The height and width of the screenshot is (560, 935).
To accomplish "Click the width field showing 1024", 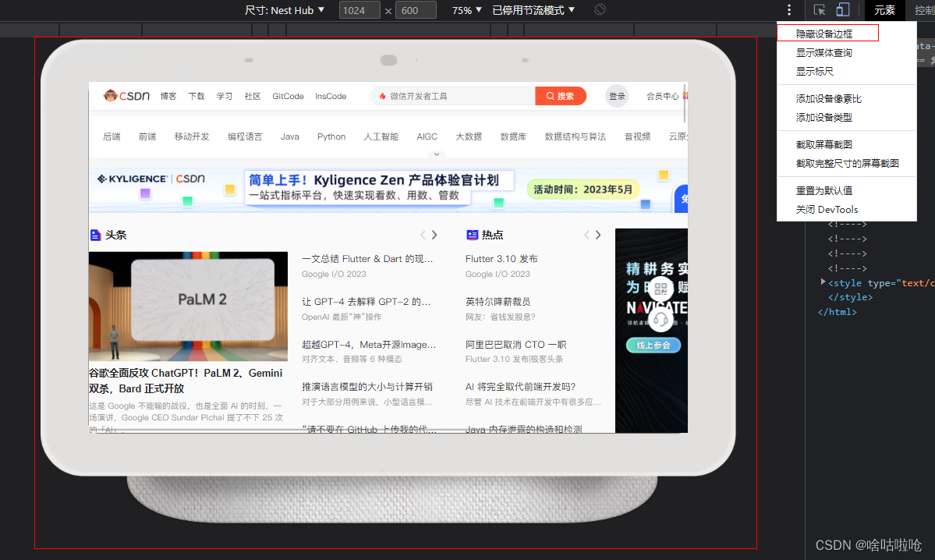I will click(359, 10).
